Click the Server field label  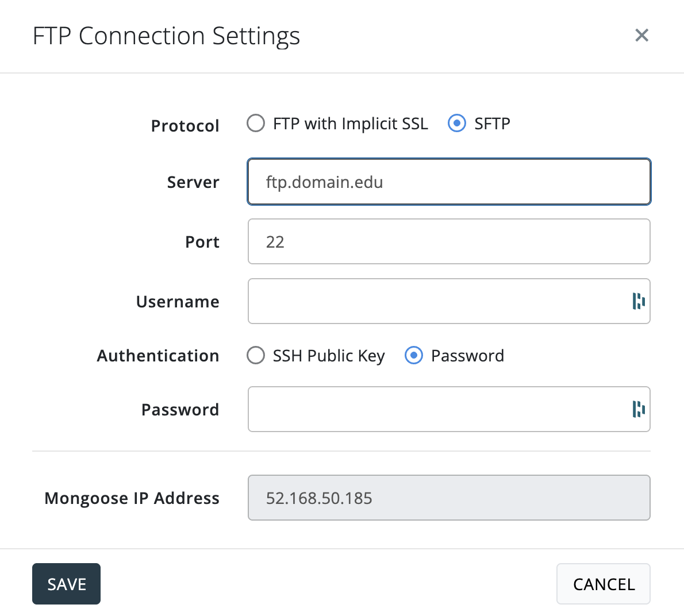193,183
